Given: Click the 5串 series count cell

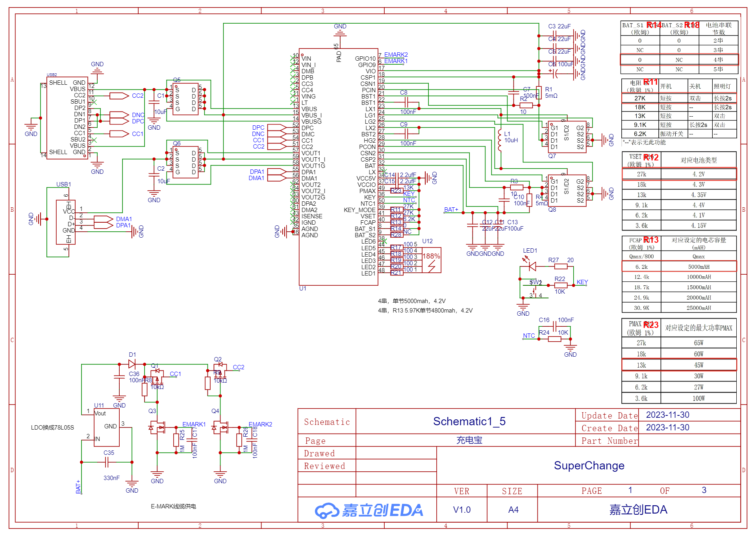Looking at the screenshot, I should (x=718, y=69).
